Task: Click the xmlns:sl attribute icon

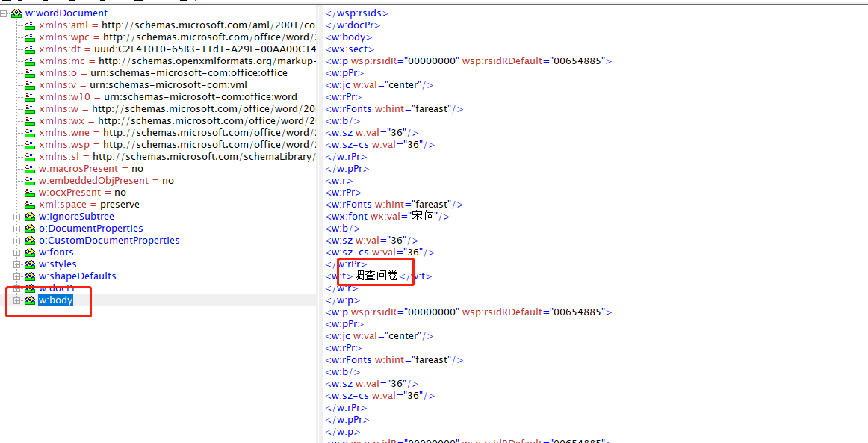Action: point(30,157)
